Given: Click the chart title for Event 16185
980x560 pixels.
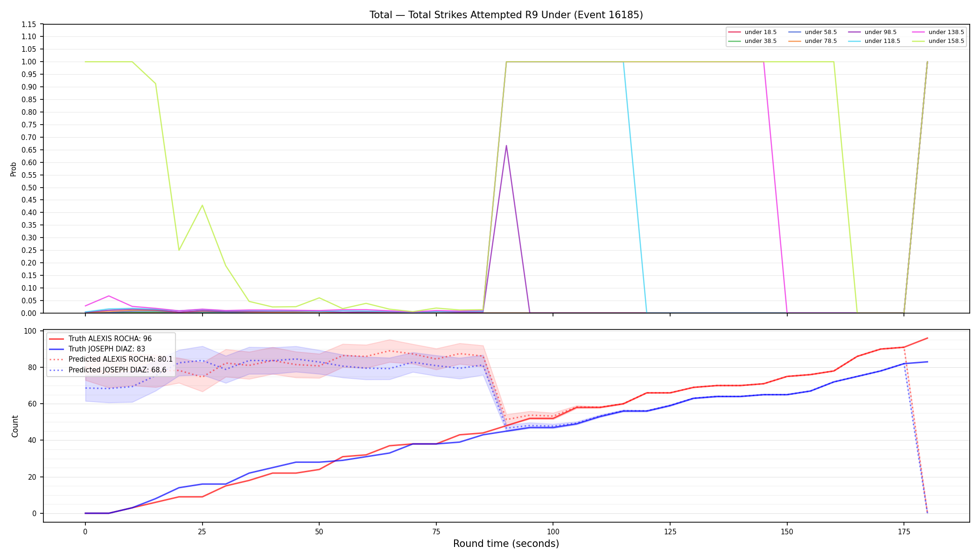Looking at the screenshot, I should click(506, 15).
